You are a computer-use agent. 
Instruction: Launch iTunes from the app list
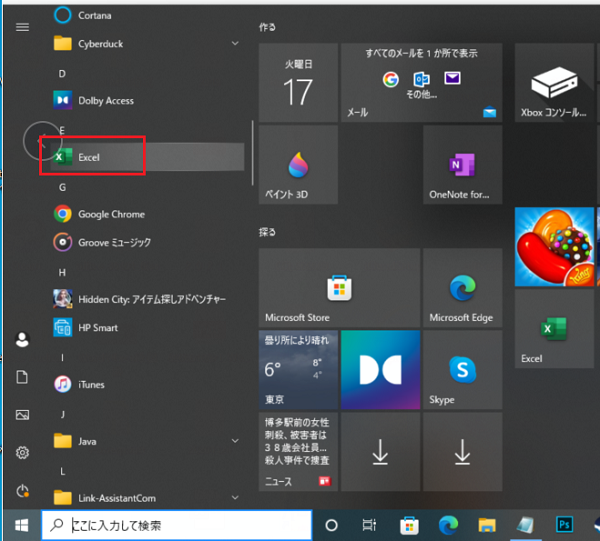(147, 384)
